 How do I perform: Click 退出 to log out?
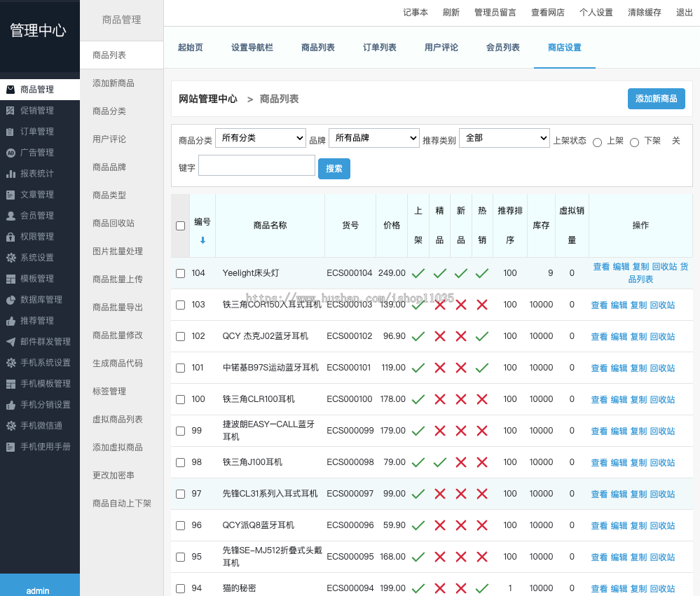click(x=685, y=13)
